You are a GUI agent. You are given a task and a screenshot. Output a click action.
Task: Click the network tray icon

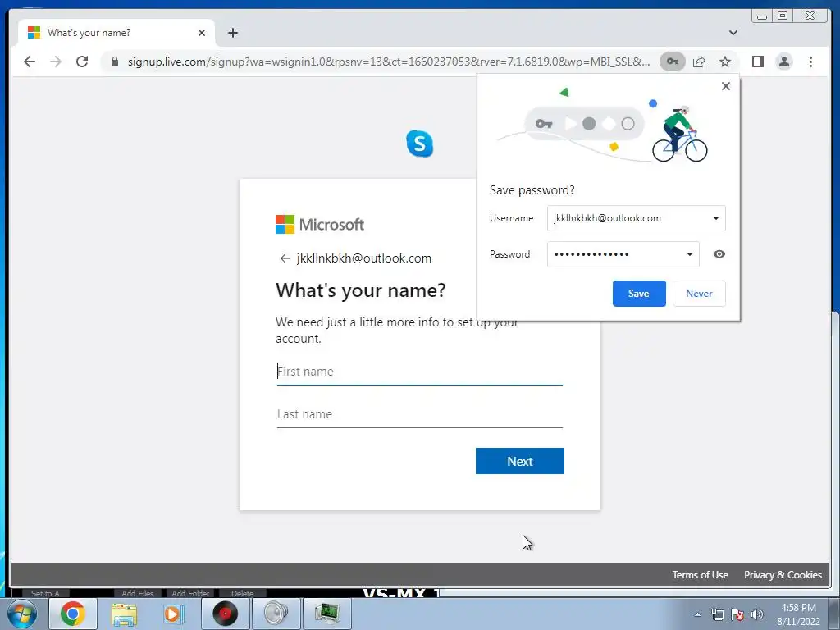[717, 614]
